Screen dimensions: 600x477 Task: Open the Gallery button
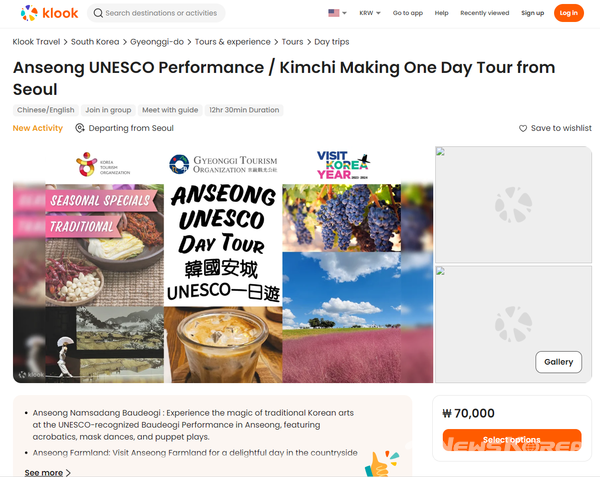[x=558, y=362]
